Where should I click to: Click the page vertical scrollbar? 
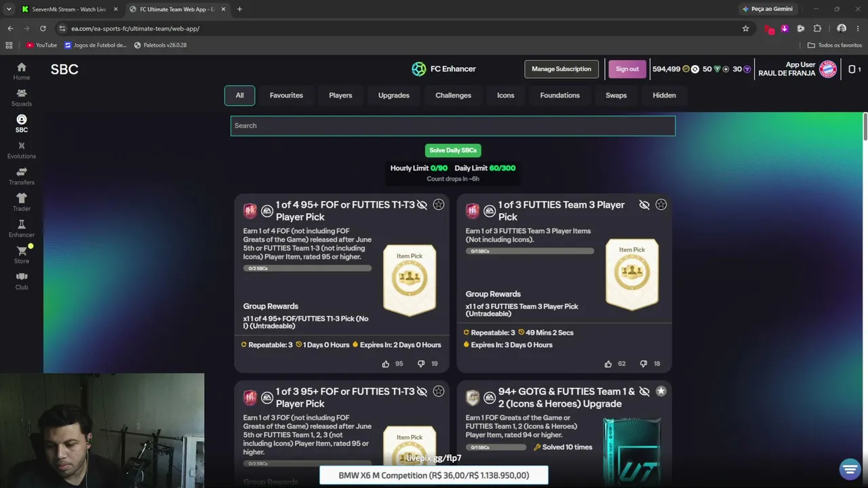coord(865,127)
